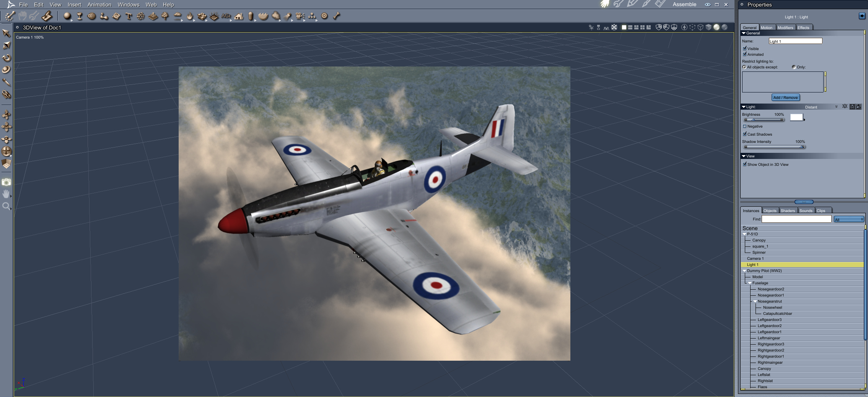Collapse the View section triangle
The image size is (868, 397).
tap(744, 156)
